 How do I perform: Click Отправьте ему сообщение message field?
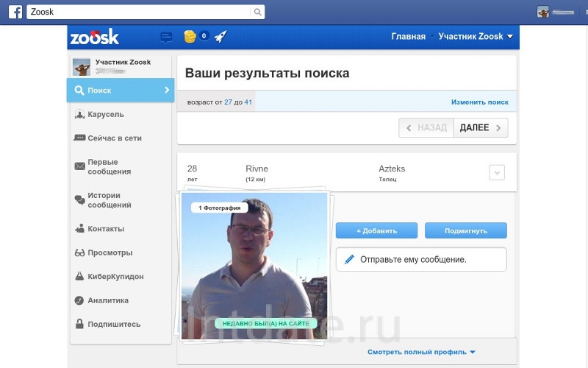pyautogui.click(x=421, y=260)
